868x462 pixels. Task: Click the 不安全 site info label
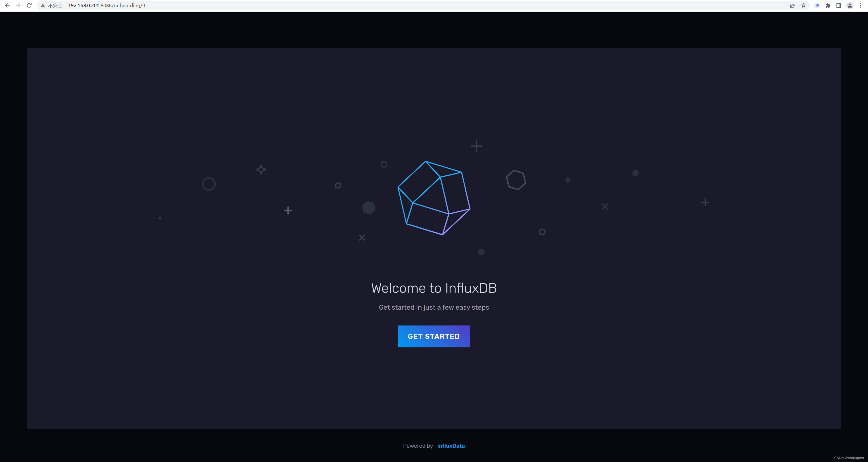click(x=55, y=6)
